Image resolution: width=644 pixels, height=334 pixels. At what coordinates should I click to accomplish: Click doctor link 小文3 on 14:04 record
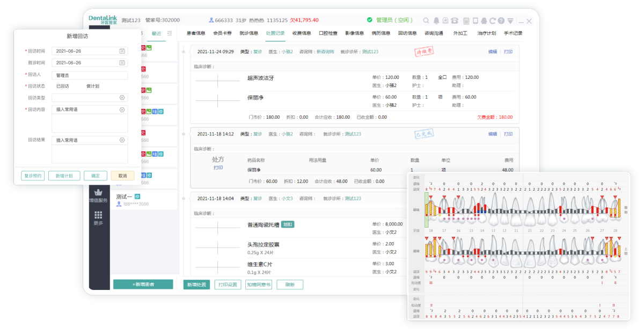[287, 199]
